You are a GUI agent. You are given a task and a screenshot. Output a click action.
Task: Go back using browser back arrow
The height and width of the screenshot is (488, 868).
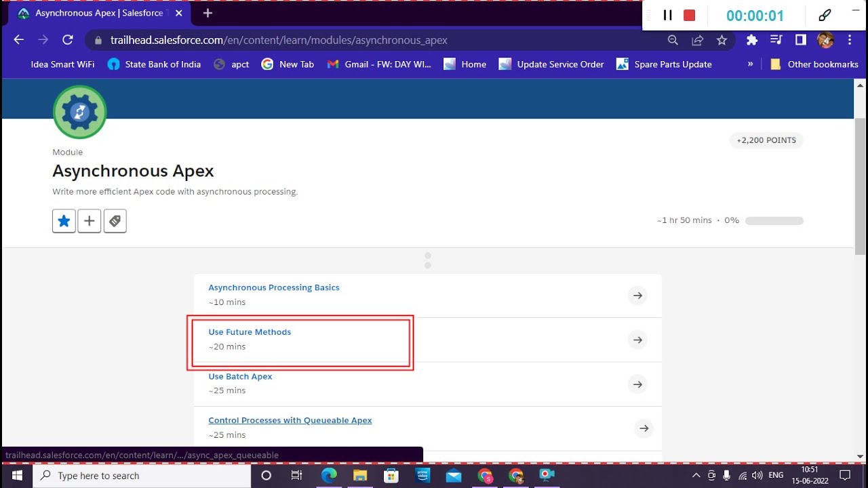[18, 40]
